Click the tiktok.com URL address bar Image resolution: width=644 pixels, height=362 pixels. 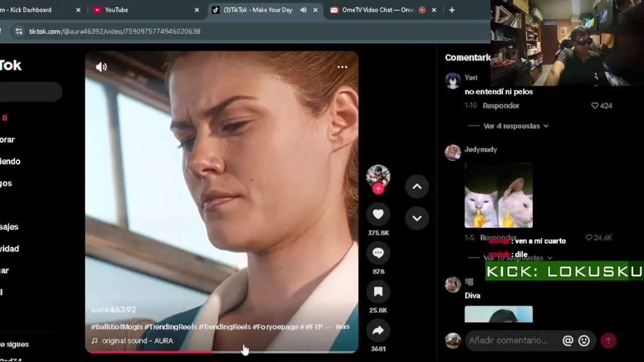[x=115, y=31]
